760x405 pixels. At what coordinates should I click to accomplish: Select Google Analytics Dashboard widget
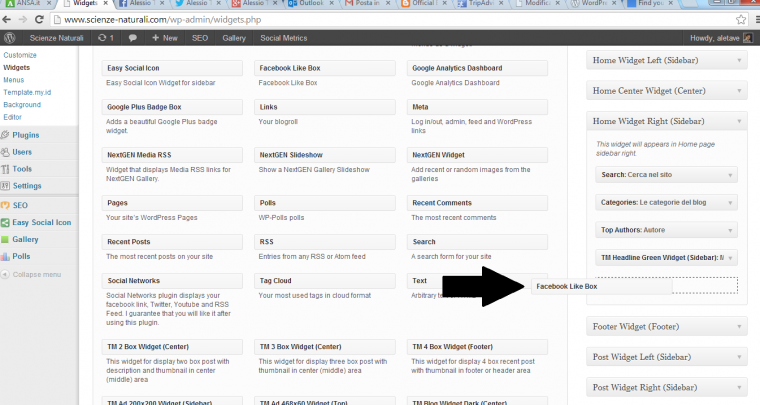click(477, 68)
